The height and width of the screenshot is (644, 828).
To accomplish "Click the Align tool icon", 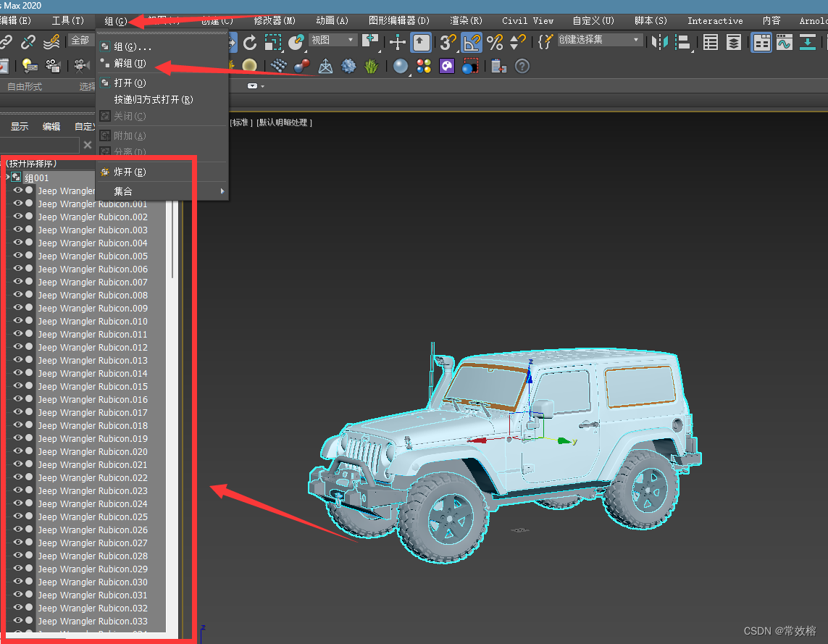I will pos(683,42).
